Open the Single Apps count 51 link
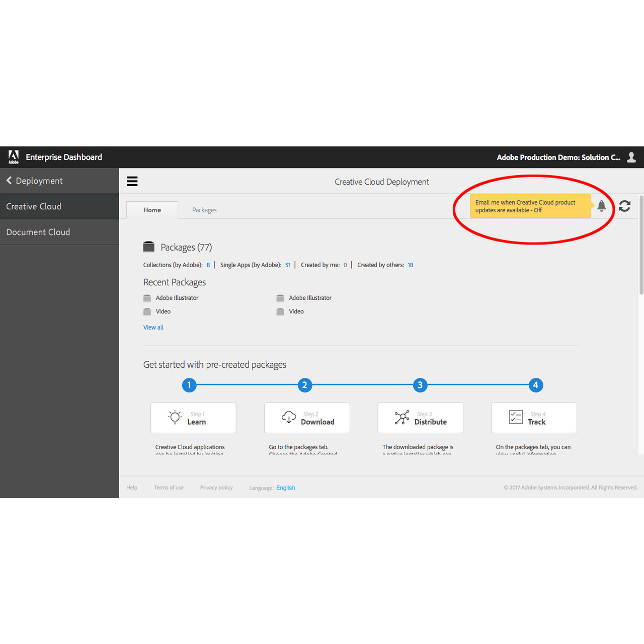This screenshot has width=644, height=644. 288,265
